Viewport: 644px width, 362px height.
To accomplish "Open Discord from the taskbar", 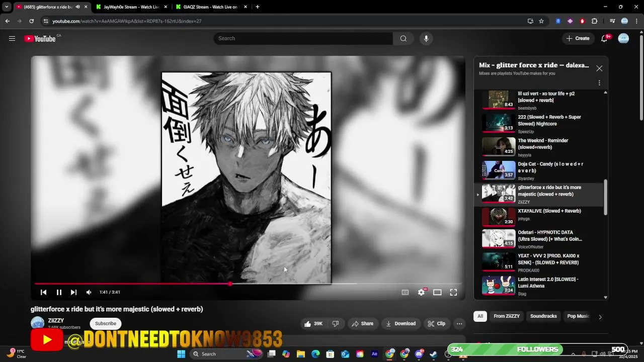I will [419, 354].
